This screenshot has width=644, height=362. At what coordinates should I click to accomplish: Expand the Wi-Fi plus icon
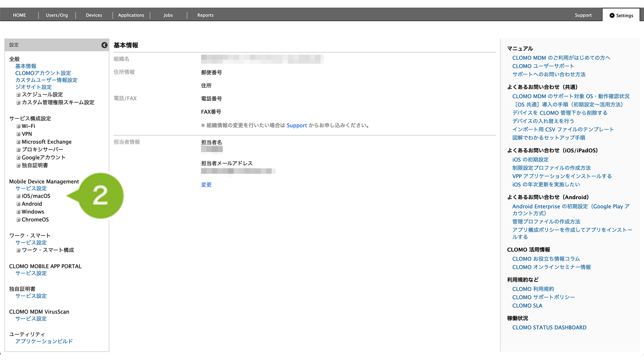18,126
